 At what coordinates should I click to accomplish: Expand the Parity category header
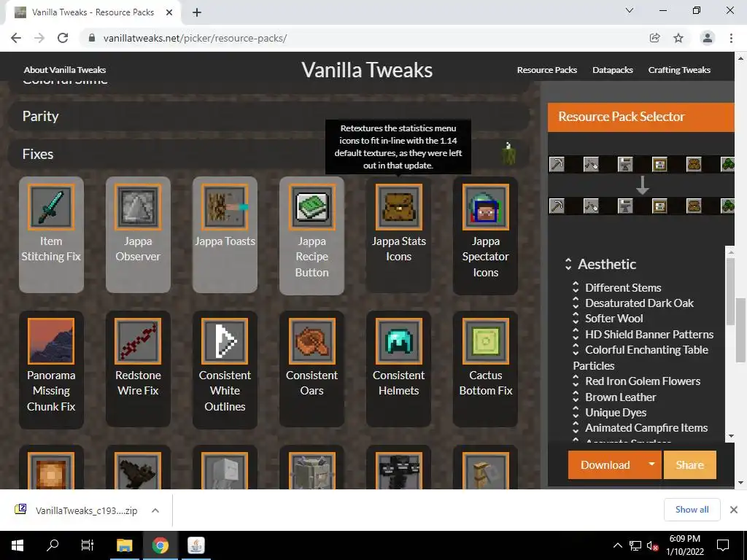tap(268, 116)
